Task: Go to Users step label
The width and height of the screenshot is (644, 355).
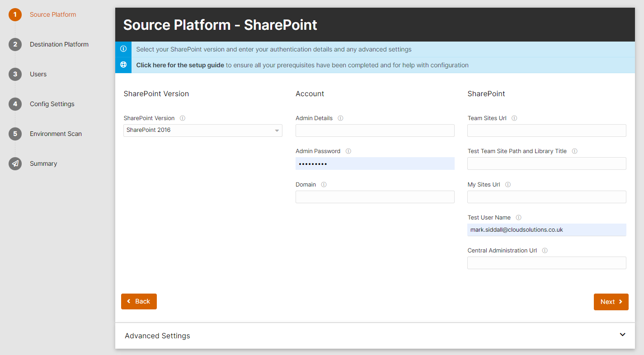Action: pos(38,74)
